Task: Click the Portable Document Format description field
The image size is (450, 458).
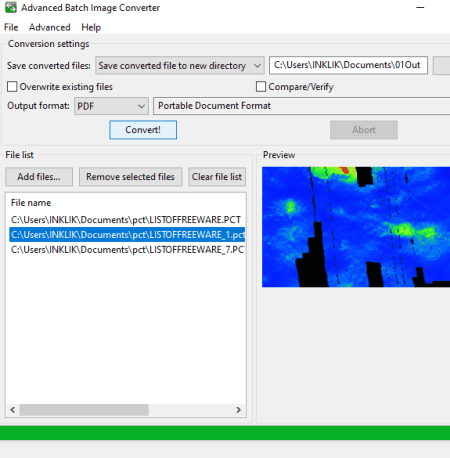Action: (302, 106)
